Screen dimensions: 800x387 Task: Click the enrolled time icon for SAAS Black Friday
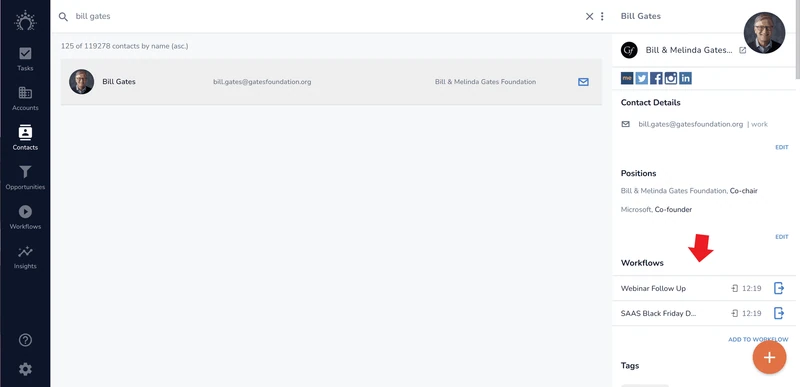coord(735,314)
